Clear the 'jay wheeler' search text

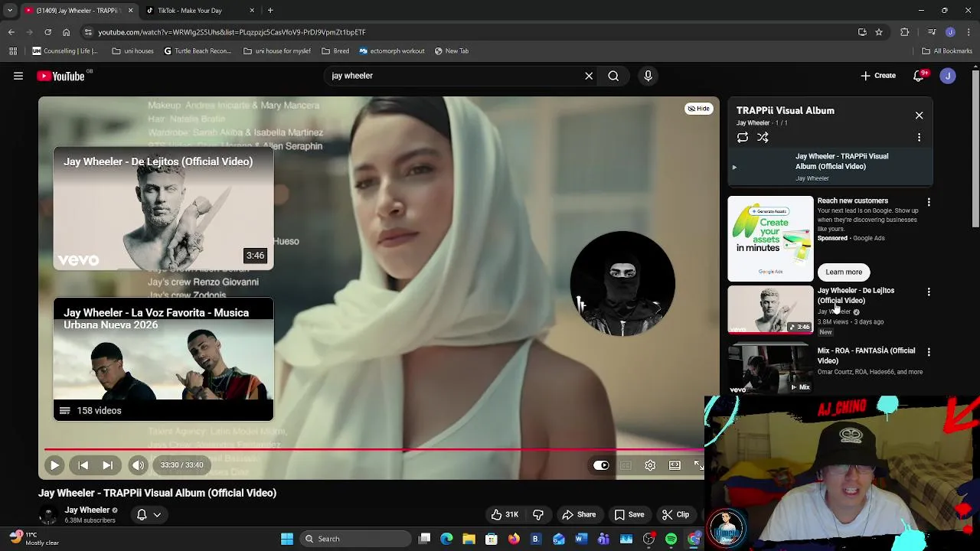coord(589,76)
